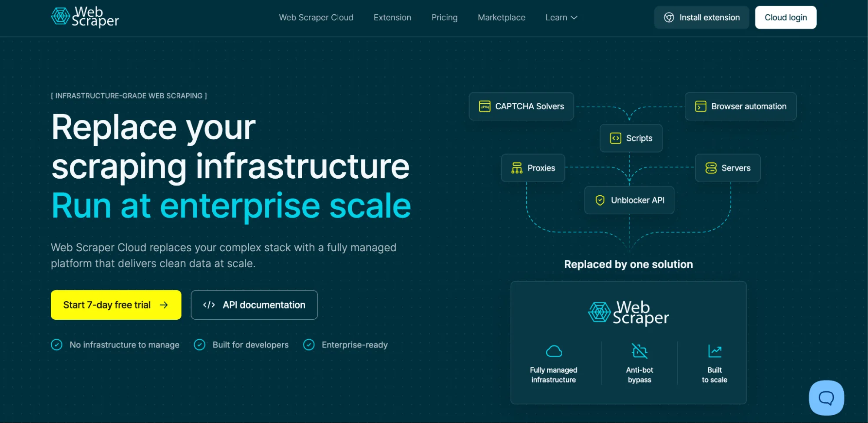Click the Built to scale chart icon
868x423 pixels.
[715, 351]
